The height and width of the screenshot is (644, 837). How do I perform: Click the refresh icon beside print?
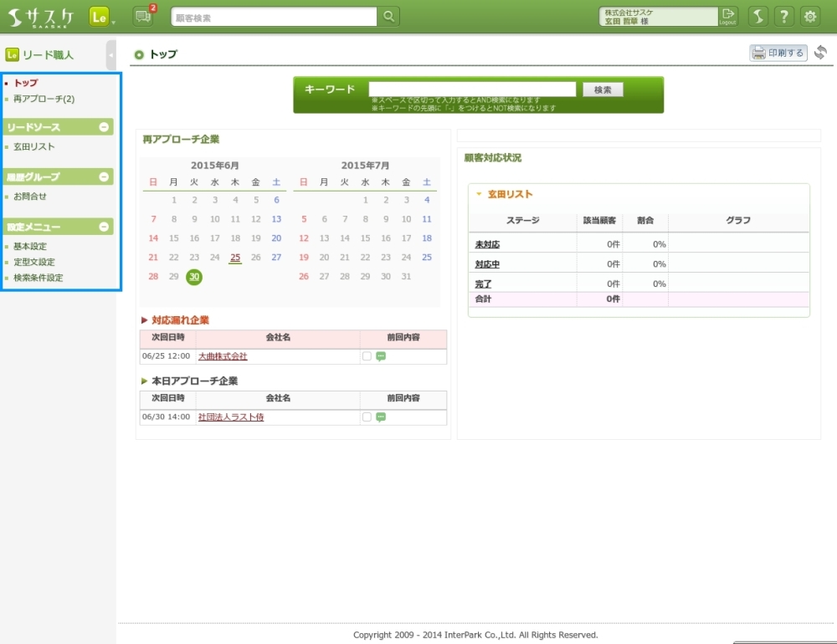820,53
